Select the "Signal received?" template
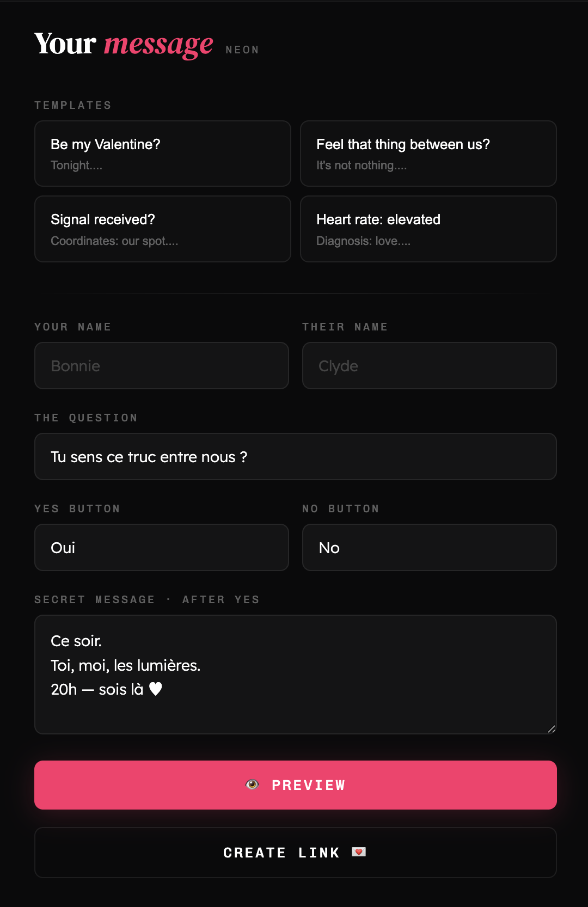 (x=162, y=229)
